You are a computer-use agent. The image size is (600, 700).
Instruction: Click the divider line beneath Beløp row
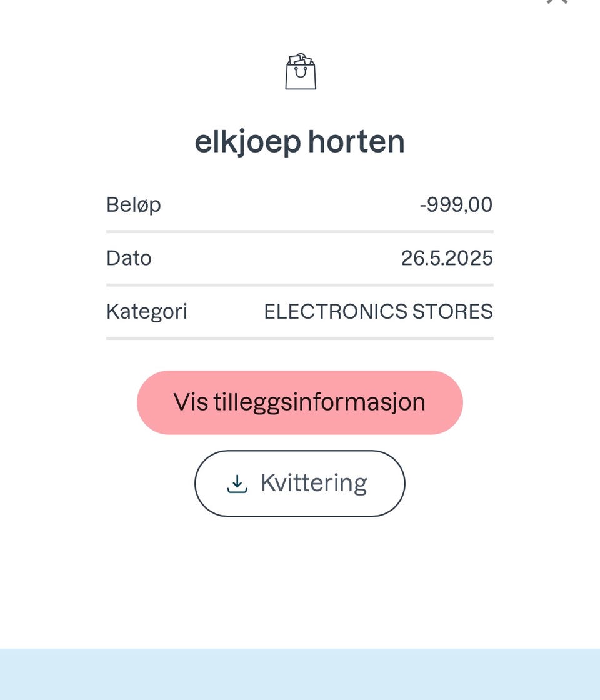click(300, 231)
